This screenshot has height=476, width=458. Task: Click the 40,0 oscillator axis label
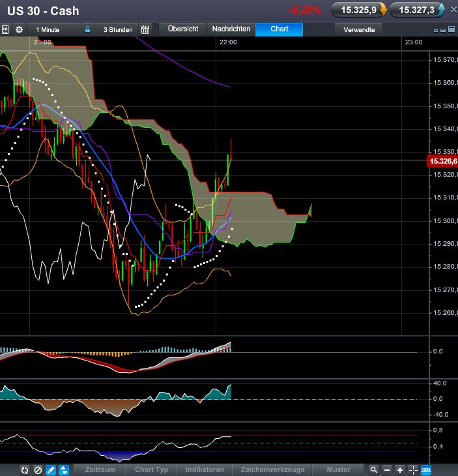440,383
